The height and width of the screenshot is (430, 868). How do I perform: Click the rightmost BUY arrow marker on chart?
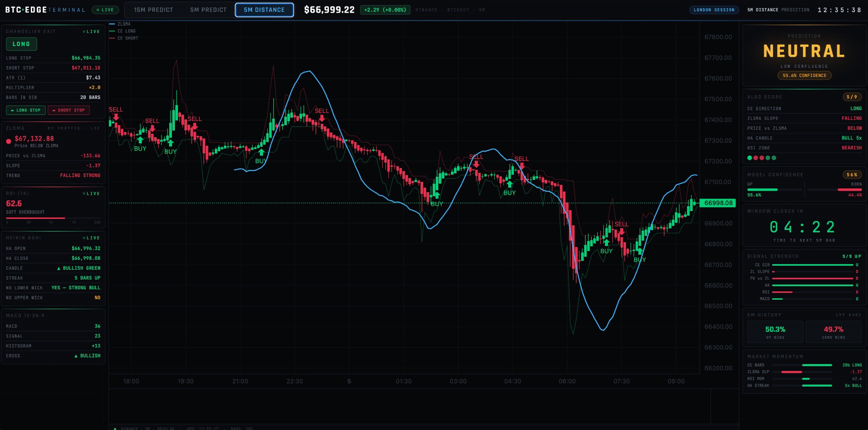point(639,251)
